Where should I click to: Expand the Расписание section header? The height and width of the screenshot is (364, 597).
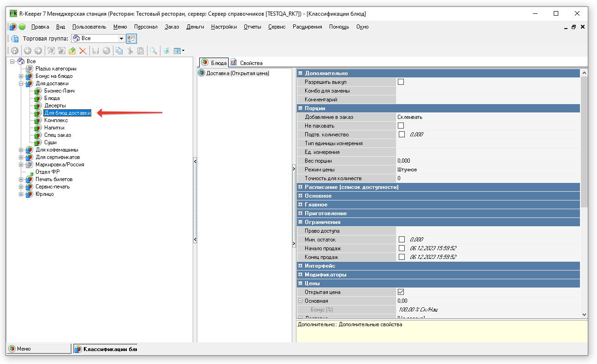pos(300,187)
